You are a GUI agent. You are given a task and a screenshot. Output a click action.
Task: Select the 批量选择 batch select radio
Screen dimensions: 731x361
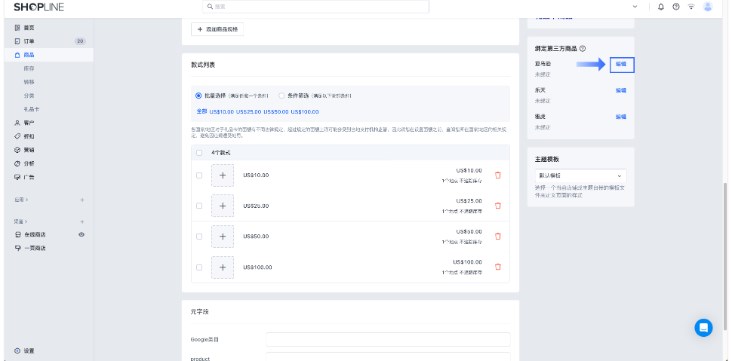pos(199,96)
